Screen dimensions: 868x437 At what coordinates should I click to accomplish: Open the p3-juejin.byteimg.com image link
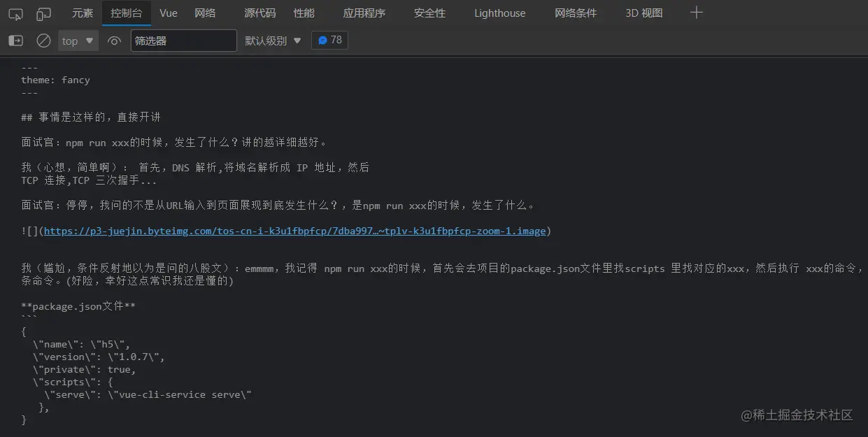point(295,231)
